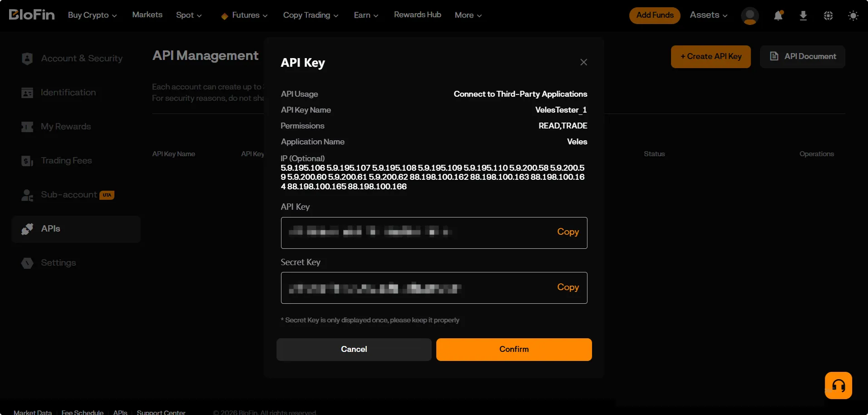Click the Veles application name value

(577, 142)
